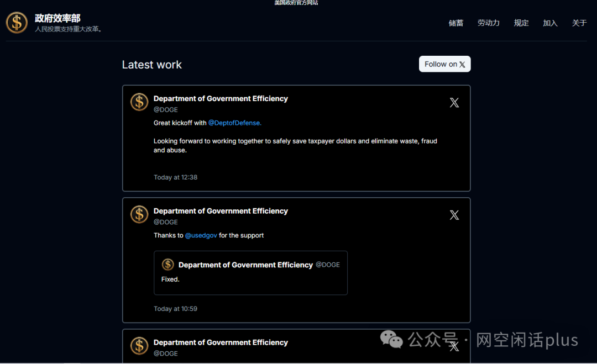597x364 pixels.
Task: Click the 人民投票支持重大改革 tagline
Action: point(68,29)
